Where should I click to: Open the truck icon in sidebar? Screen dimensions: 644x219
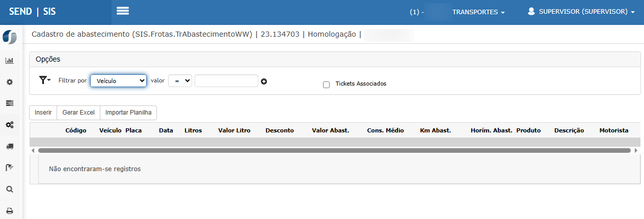point(9,146)
